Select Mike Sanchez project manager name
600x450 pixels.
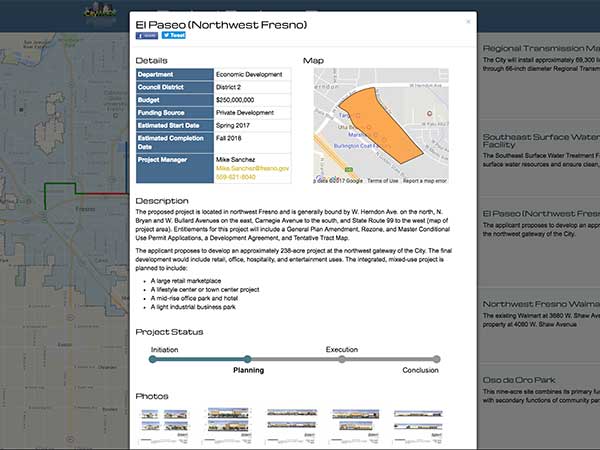coord(235,160)
